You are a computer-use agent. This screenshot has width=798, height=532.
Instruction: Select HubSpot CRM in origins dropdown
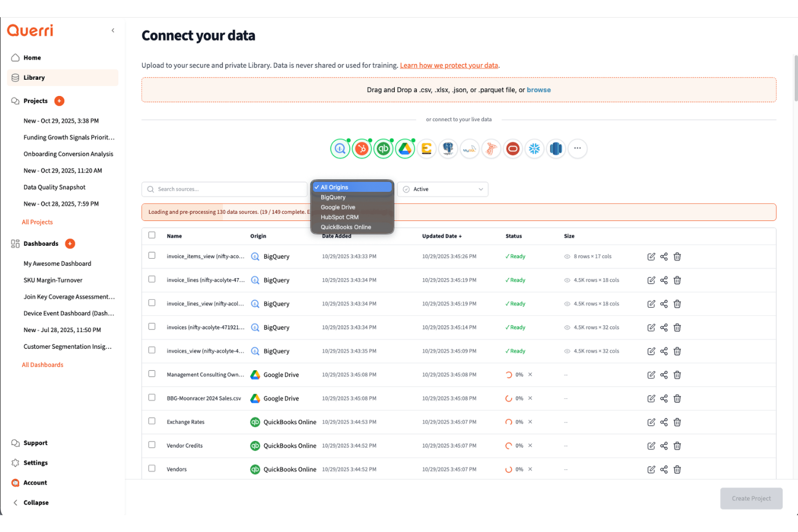coord(353,217)
